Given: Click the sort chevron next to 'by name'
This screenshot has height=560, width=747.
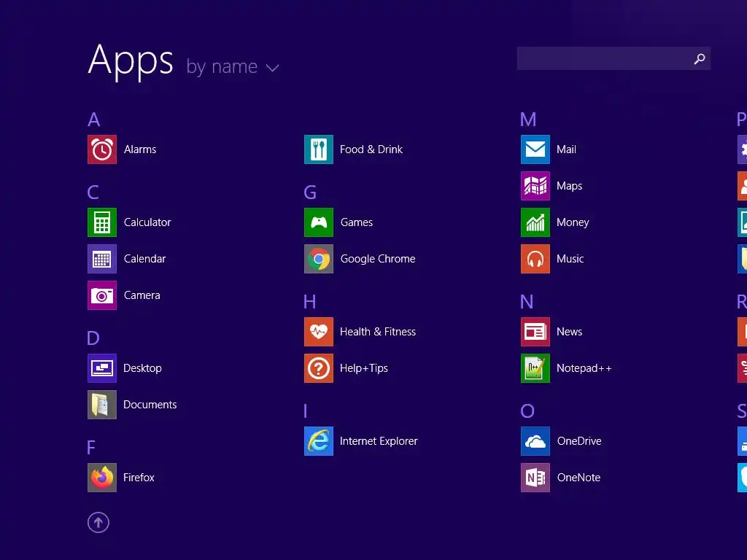Looking at the screenshot, I should pyautogui.click(x=273, y=68).
